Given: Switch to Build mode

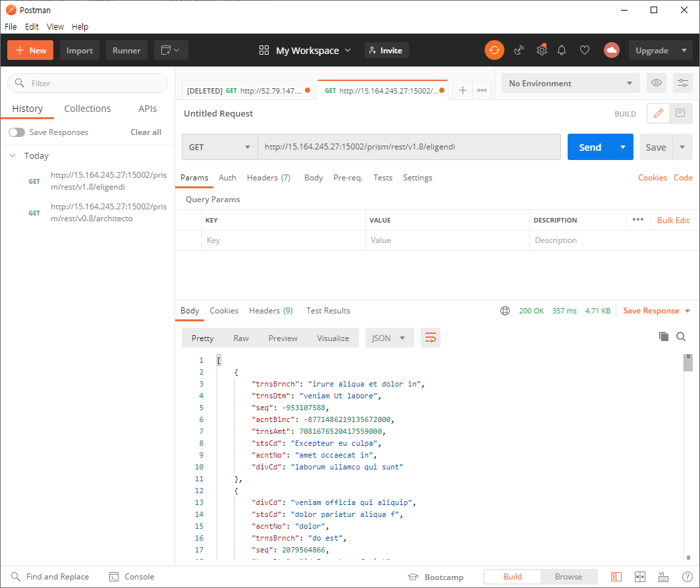Looking at the screenshot, I should point(512,576).
